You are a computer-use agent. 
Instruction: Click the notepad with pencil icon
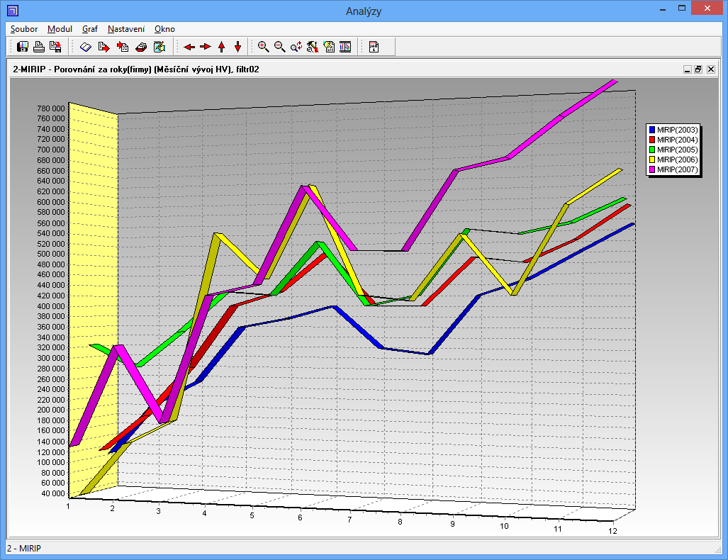click(159, 47)
